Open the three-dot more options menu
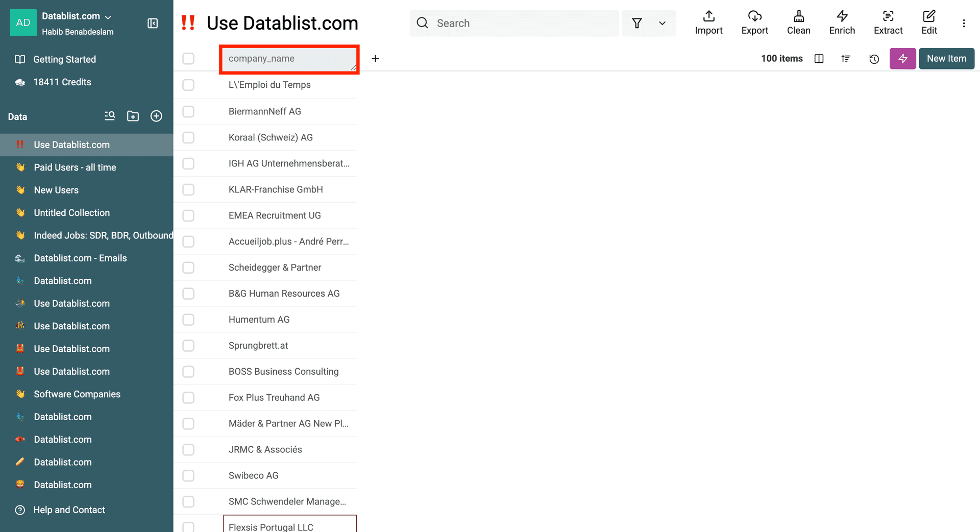The image size is (980, 532). (x=964, y=23)
